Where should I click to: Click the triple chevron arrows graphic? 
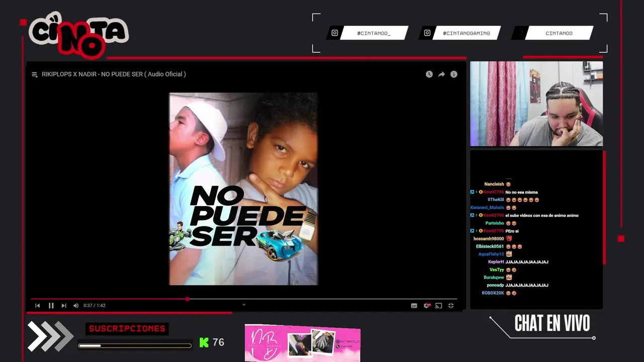point(50,336)
